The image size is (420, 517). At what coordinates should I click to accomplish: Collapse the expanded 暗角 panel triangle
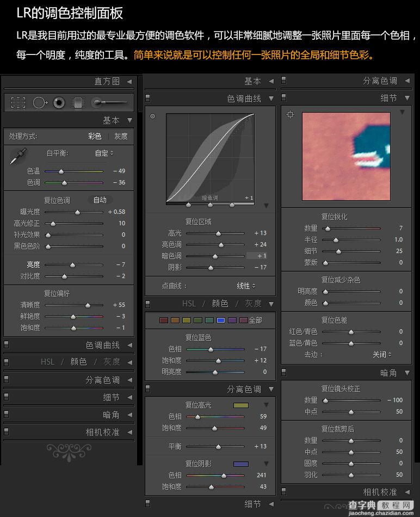tap(407, 373)
